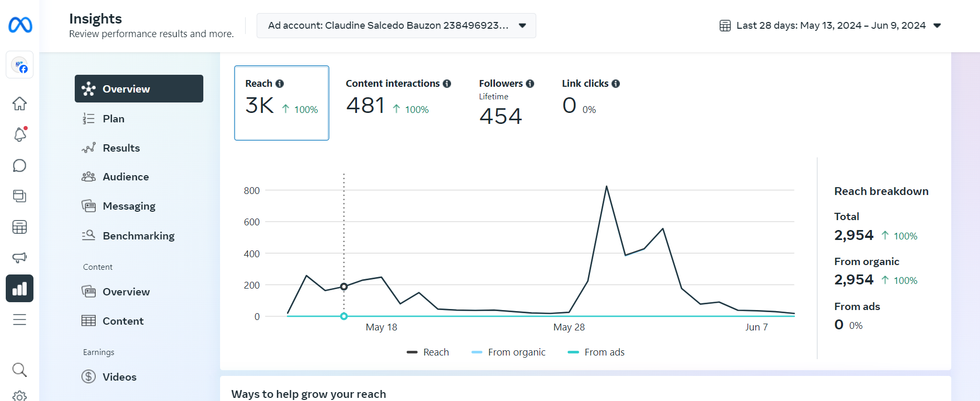Image resolution: width=980 pixels, height=401 pixels.
Task: Click the info icon next to Reach
Action: point(280,84)
